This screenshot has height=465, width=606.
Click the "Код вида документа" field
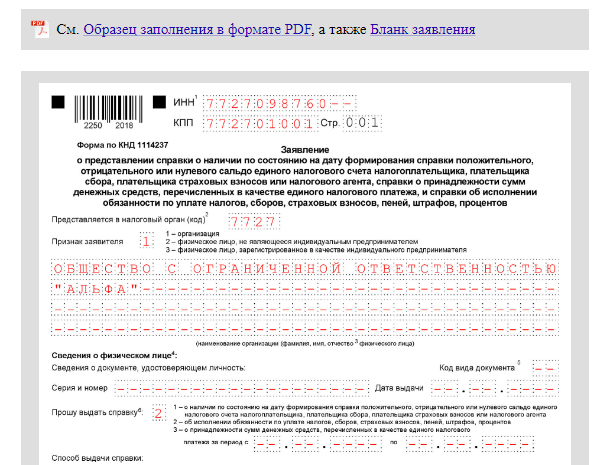(545, 368)
